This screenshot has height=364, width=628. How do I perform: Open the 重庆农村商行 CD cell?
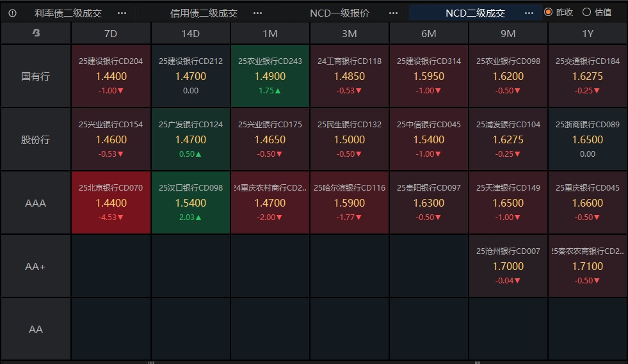(x=270, y=203)
